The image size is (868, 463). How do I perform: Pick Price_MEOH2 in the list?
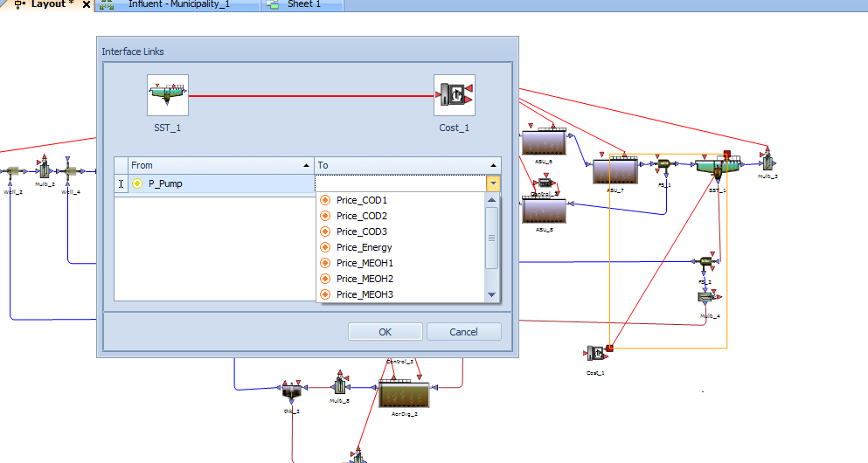(365, 279)
